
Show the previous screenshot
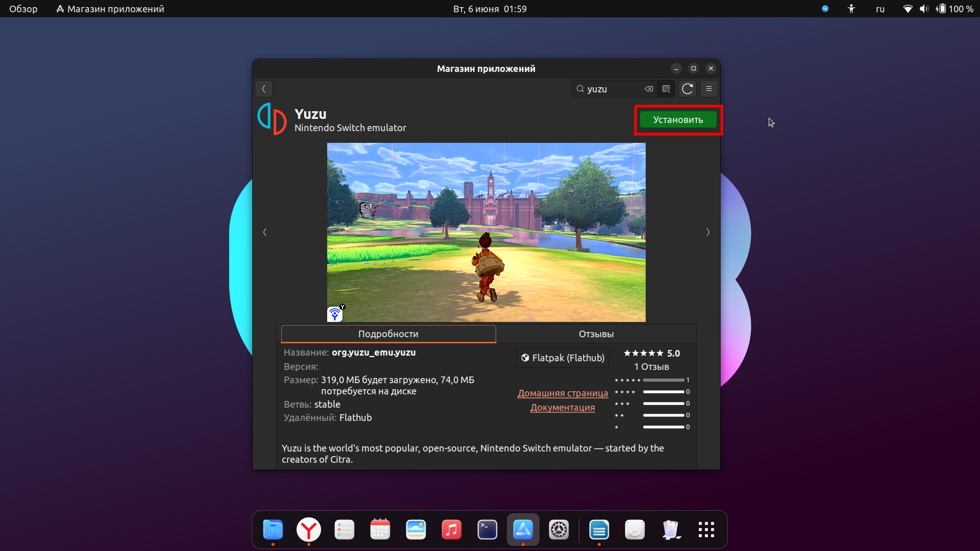[x=264, y=232]
